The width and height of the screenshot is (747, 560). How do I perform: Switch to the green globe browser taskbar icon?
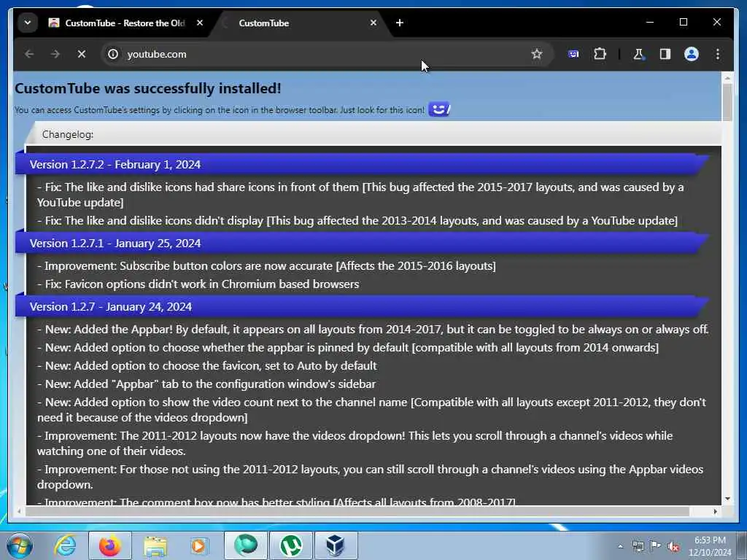246,545
